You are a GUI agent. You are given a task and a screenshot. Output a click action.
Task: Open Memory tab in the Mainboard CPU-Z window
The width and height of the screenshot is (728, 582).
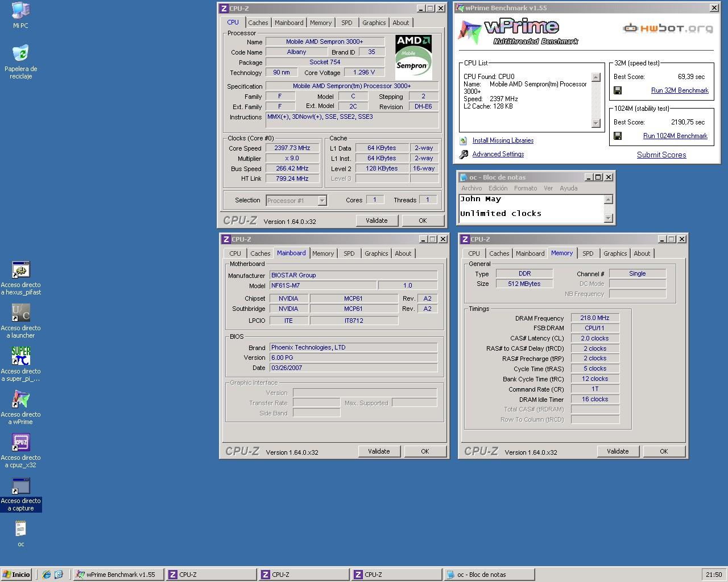tap(323, 253)
